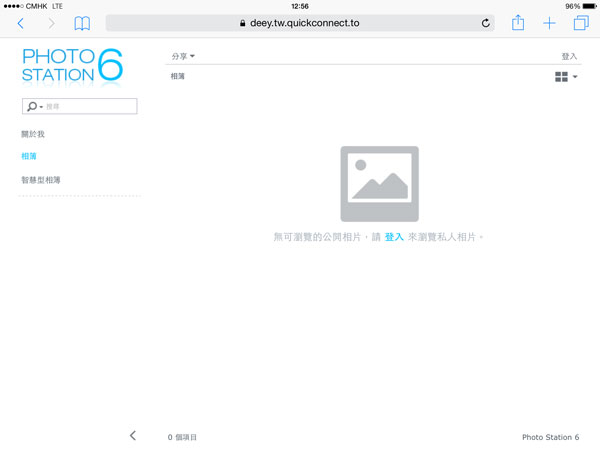The width and height of the screenshot is (600, 450).
Task: Select 關於我 in the sidebar
Action: pos(33,134)
